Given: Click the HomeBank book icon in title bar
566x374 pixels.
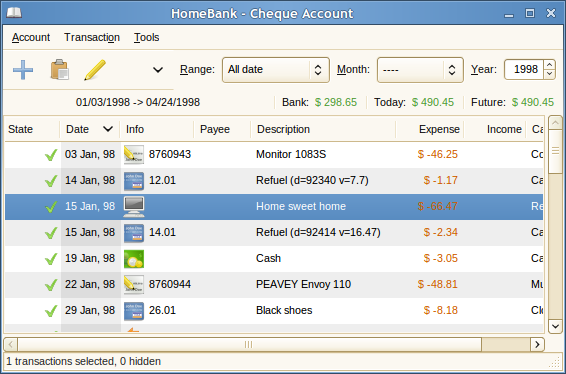Looking at the screenshot, I should (x=14, y=13).
